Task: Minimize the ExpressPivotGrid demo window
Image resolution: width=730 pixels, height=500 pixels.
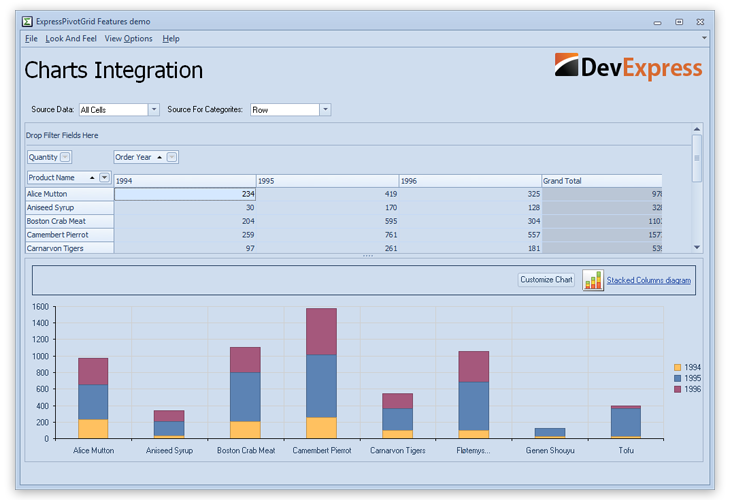Action: (x=657, y=22)
